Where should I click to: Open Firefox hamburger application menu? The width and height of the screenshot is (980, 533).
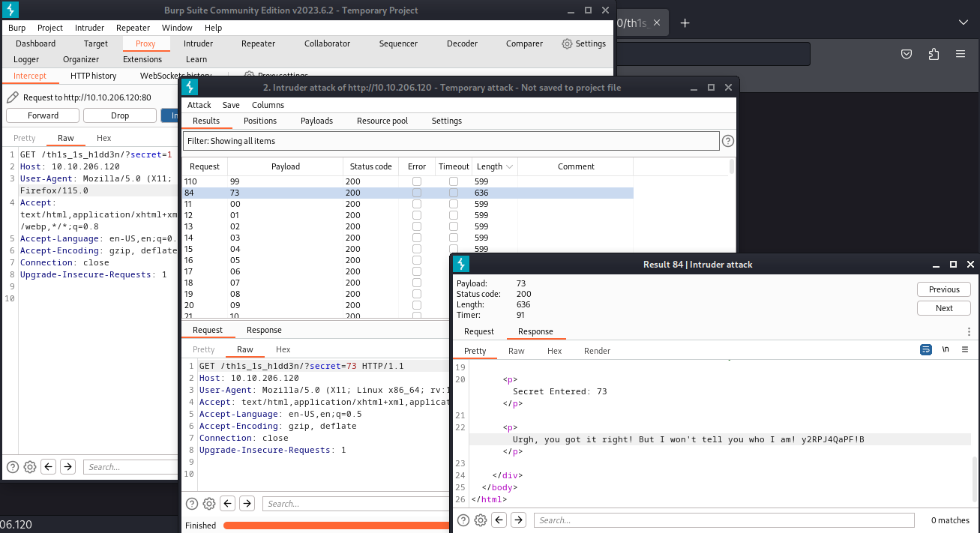click(961, 54)
